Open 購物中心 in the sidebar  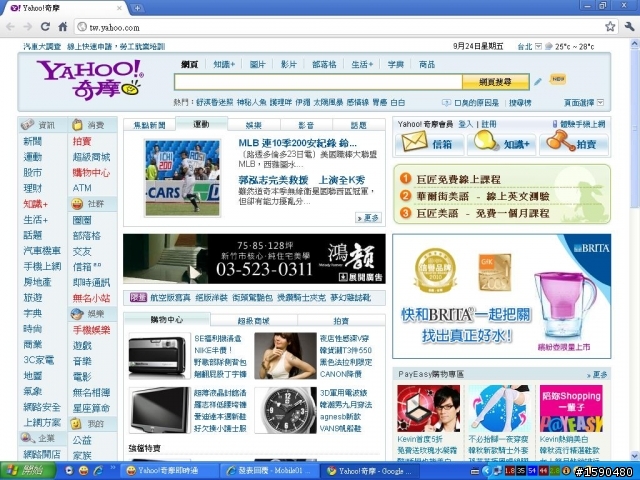coord(91,172)
